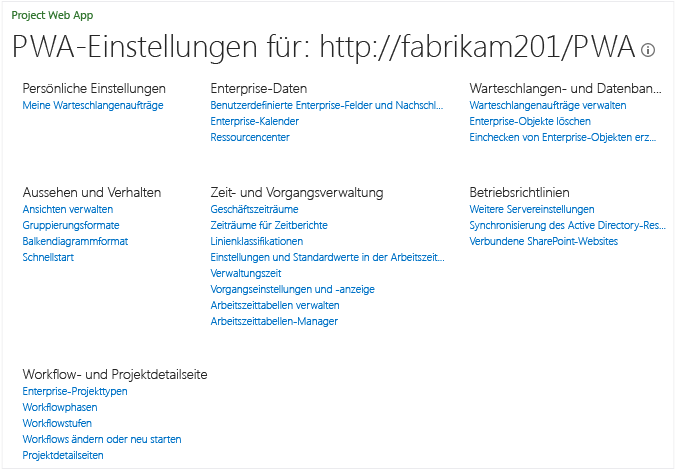The width and height of the screenshot is (675, 470).
Task: Go to Workflowphasen
Action: (60, 408)
